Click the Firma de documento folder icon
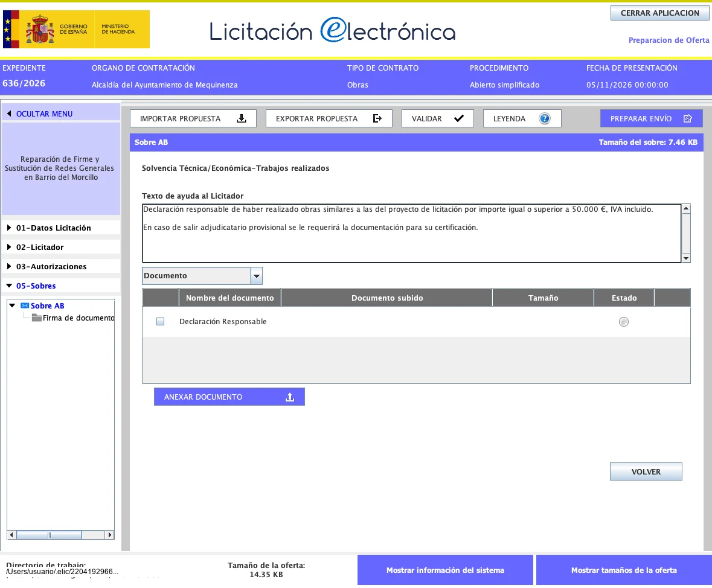This screenshot has height=588, width=712. [x=37, y=318]
